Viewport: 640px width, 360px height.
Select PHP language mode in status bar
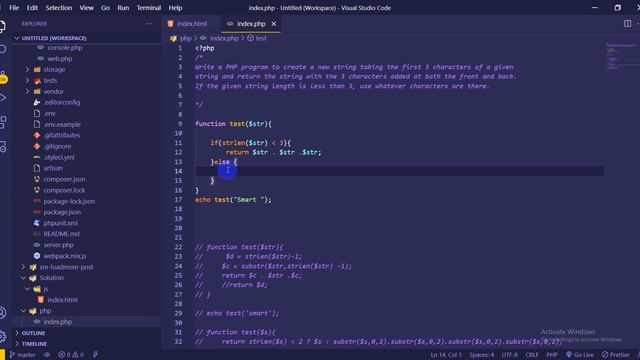(552, 355)
